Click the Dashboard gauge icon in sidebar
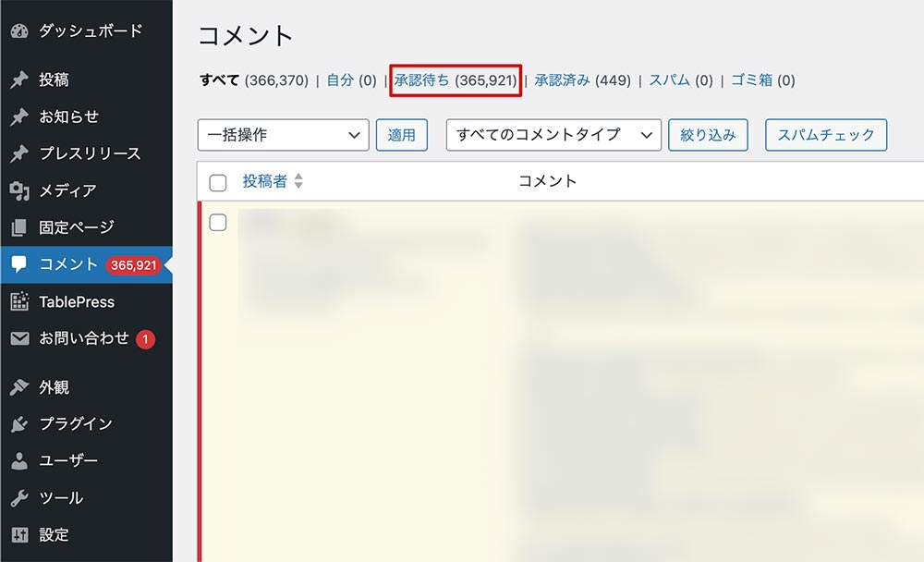Viewport: 924px width, 562px height. coord(19,31)
